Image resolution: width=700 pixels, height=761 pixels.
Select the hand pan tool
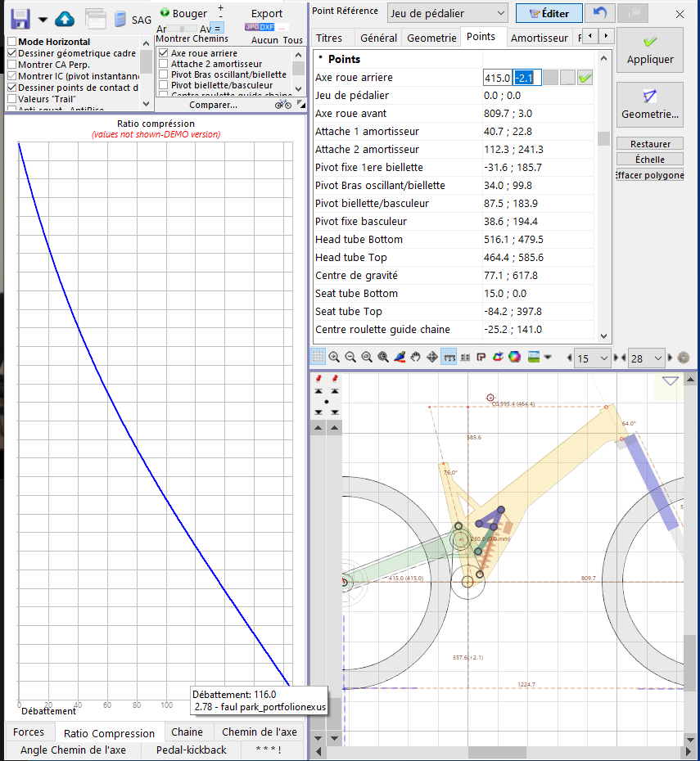coord(416,357)
